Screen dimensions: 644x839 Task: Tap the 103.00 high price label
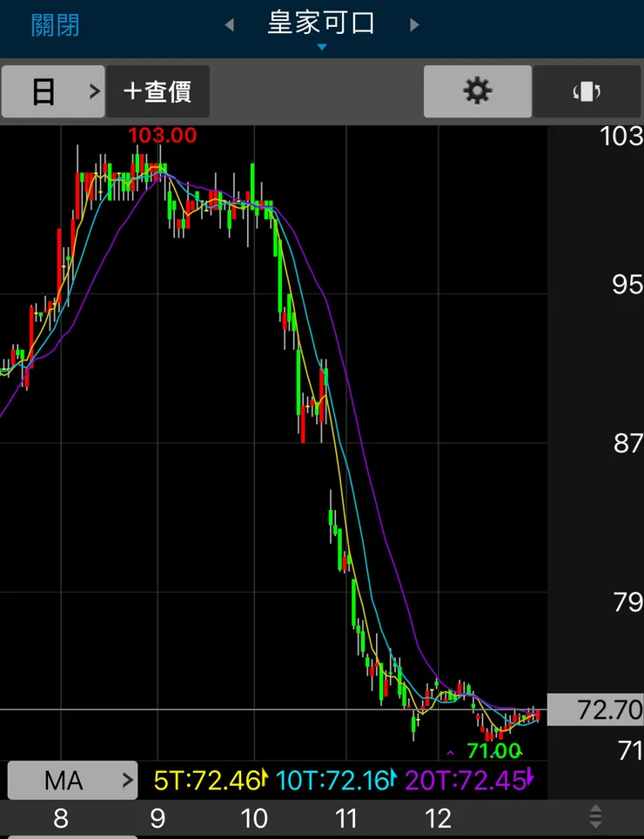pos(162,135)
